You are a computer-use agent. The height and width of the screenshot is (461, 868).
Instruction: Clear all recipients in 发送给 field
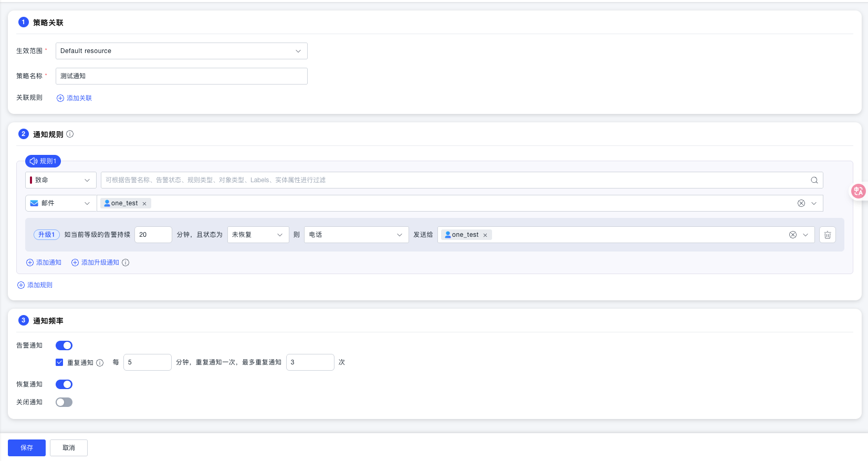pyautogui.click(x=793, y=235)
